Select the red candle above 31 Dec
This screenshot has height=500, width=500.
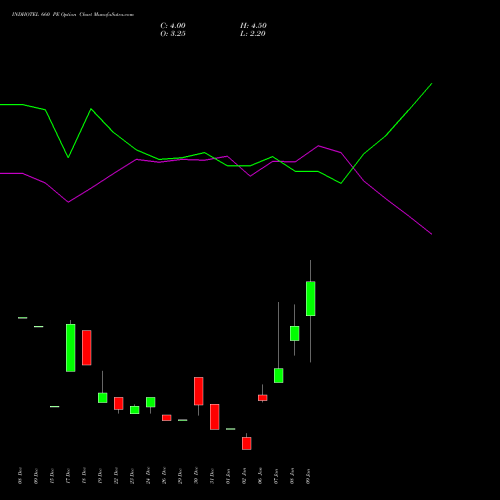tap(215, 417)
